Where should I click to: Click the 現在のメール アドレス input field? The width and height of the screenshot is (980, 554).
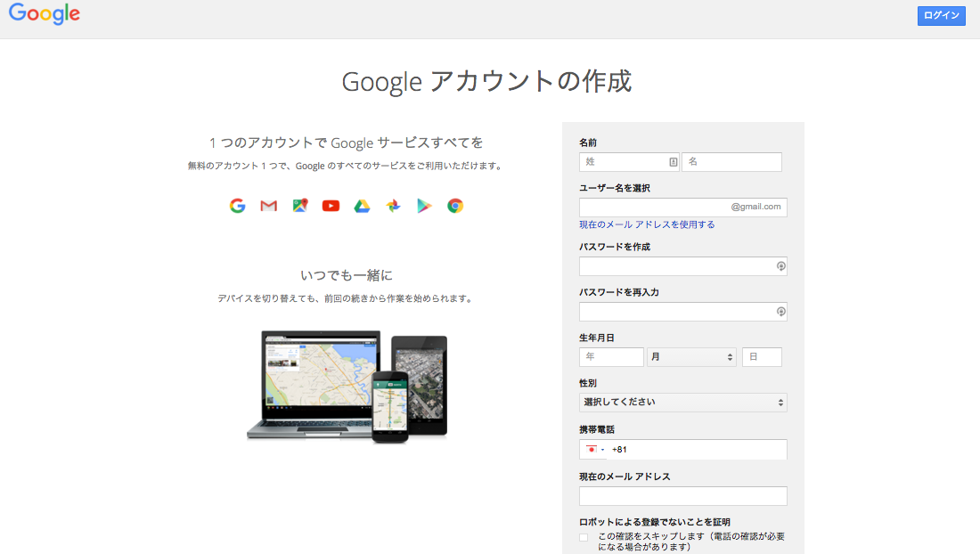point(682,496)
